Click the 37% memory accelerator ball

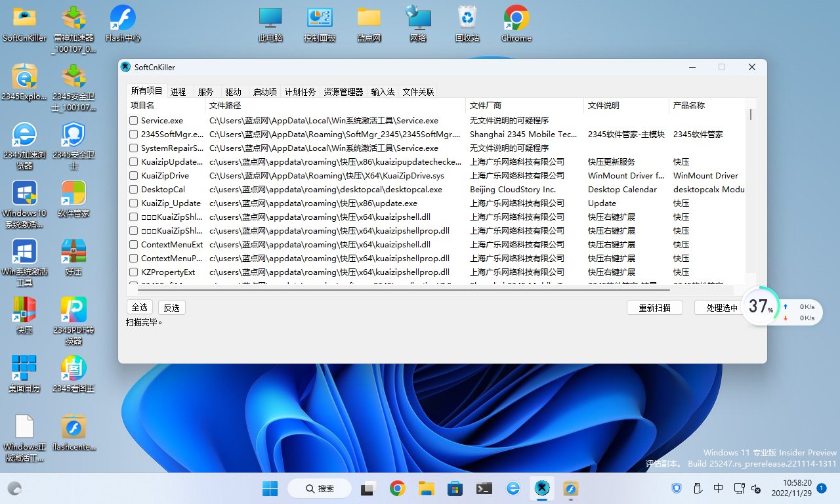point(761,306)
